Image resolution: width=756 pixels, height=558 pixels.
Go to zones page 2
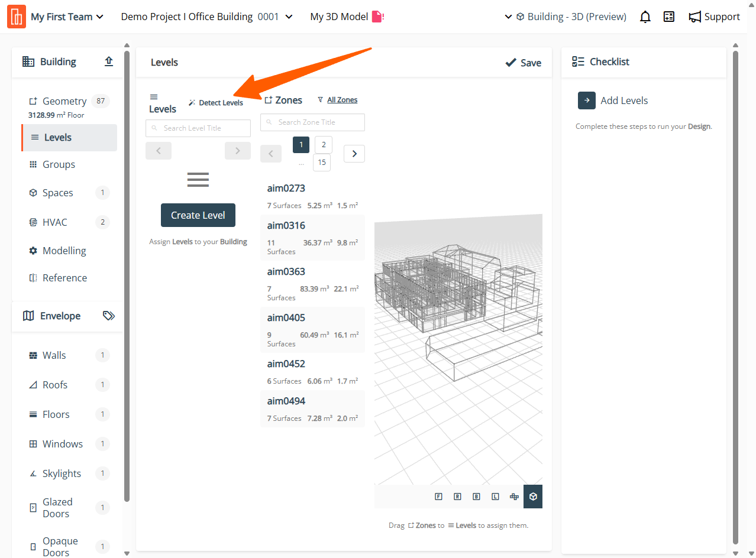click(x=324, y=145)
